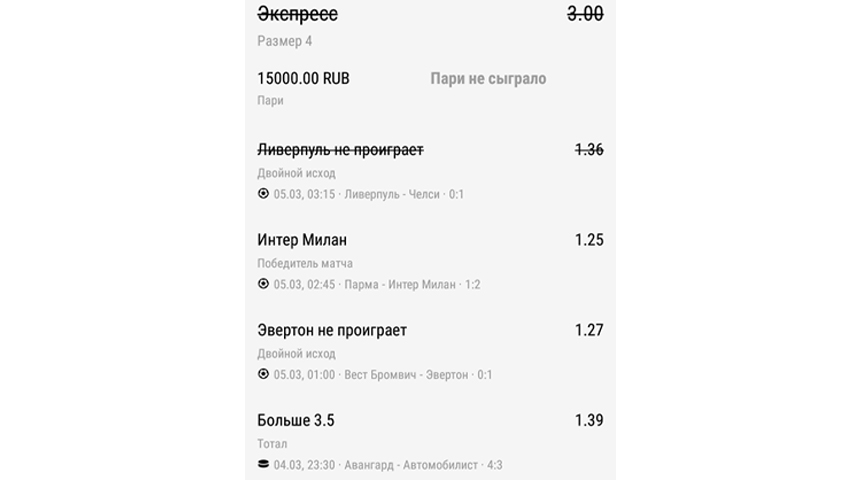Select the crossed-out Экспресс title

coord(297,14)
